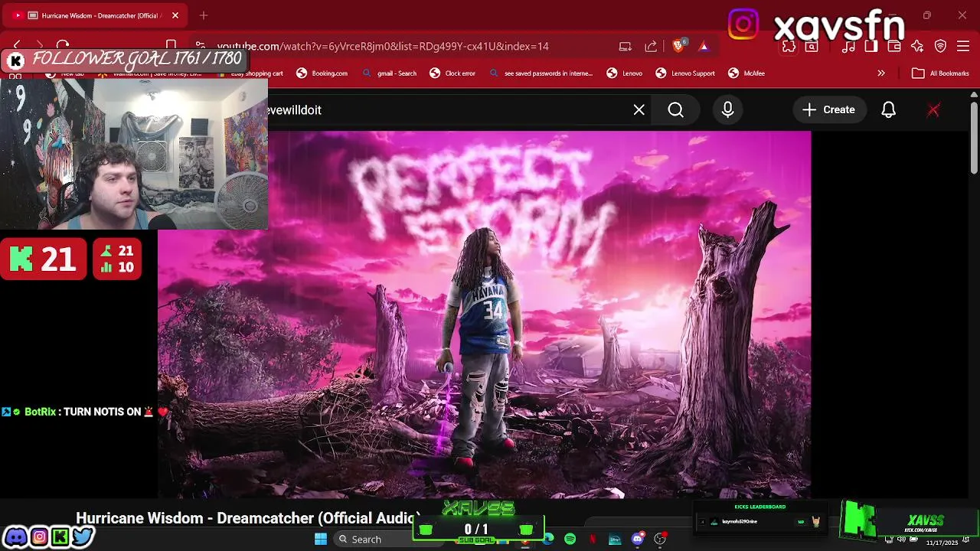The width and height of the screenshot is (980, 551).
Task: Open the McAfee bookmark
Action: (746, 73)
